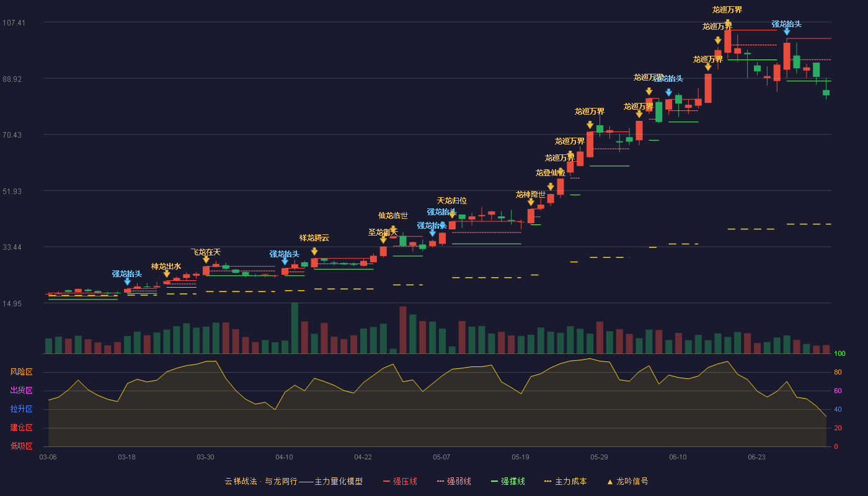Toggle the 强弱线 legend entry

pyautogui.click(x=454, y=481)
